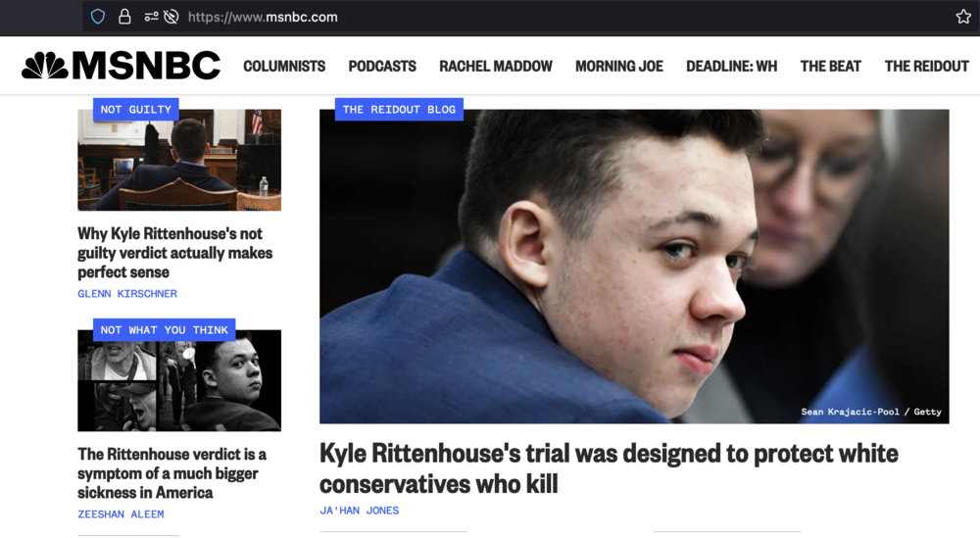Screen dimensions: 980x538
Task: Open the 'trial was designed to protect' headline
Action: pos(609,468)
